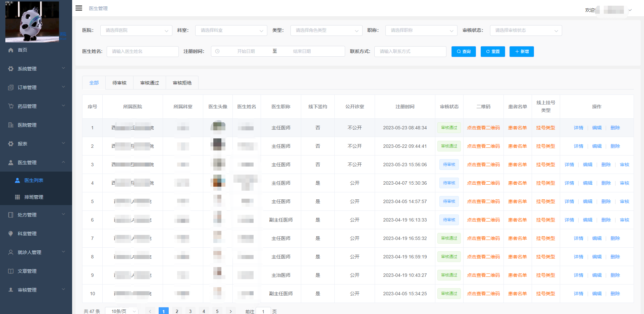This screenshot has width=644, height=314.
Task: Switch to the 待审核 tab
Action: (119, 83)
